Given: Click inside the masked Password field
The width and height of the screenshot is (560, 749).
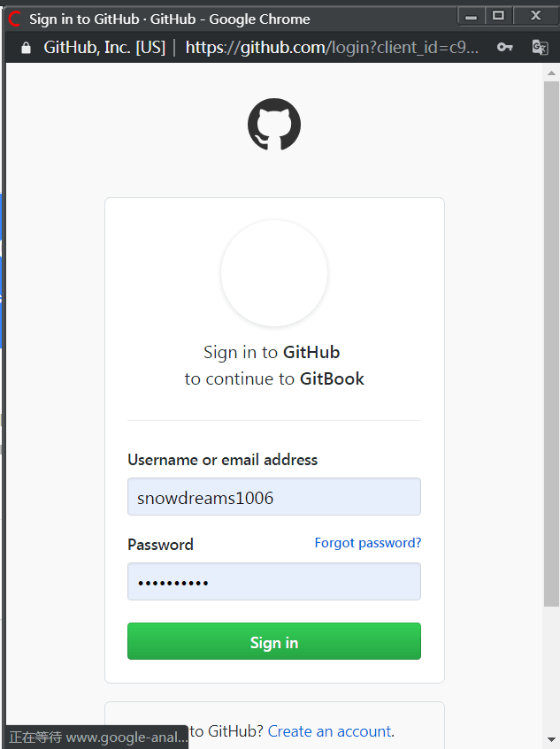Looking at the screenshot, I should pos(274,581).
